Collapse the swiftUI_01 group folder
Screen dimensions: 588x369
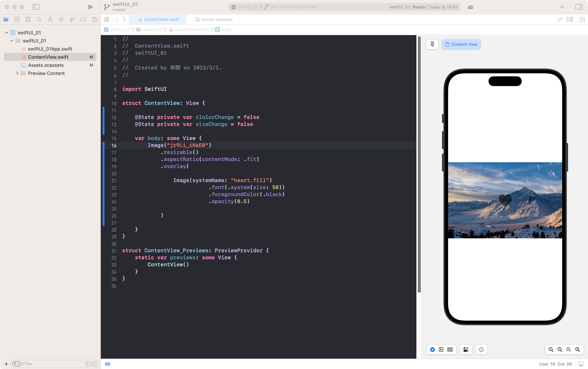(x=12, y=41)
